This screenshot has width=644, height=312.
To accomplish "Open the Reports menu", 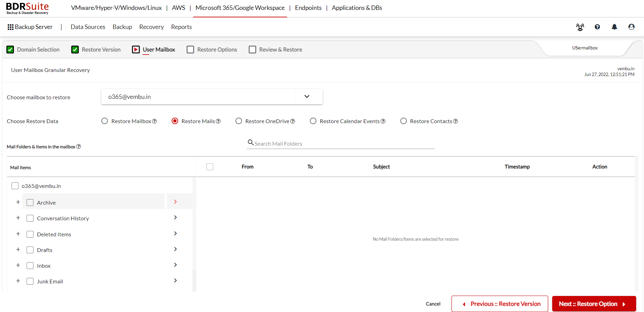I will (181, 27).
